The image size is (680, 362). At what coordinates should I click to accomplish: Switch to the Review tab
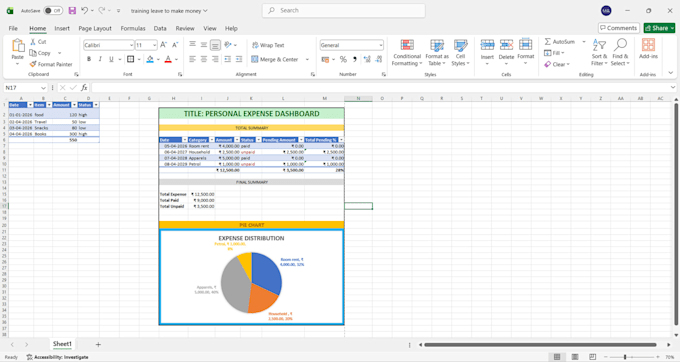185,28
